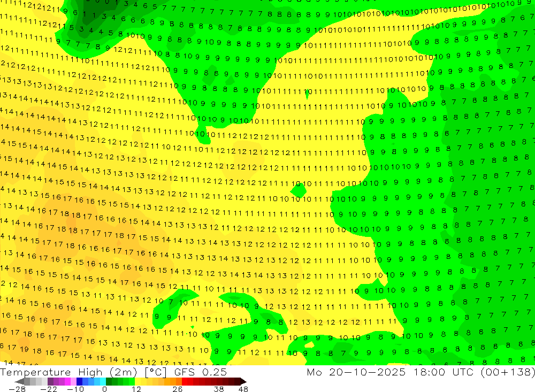Pick the dark purple legend swatch
Viewport: 535px width, 392px height.
pos(50,381)
